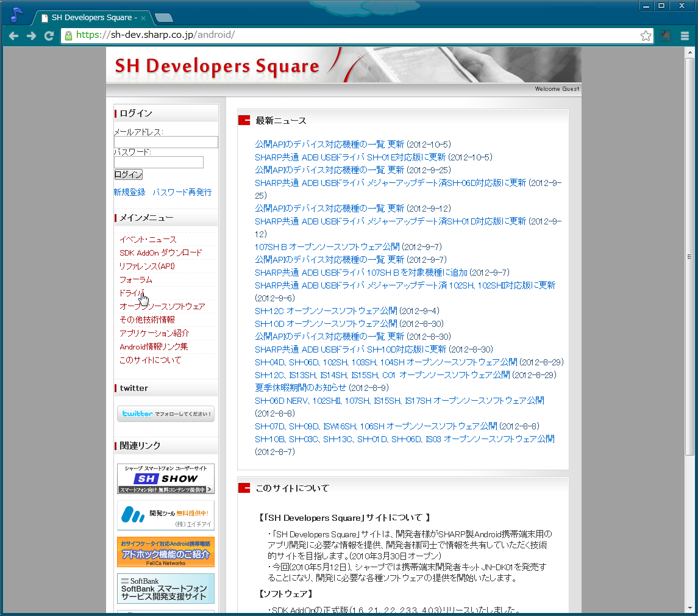Viewport: 698px width, 616px height.
Task: Open the Chrome menu hamburger icon
Action: click(685, 36)
